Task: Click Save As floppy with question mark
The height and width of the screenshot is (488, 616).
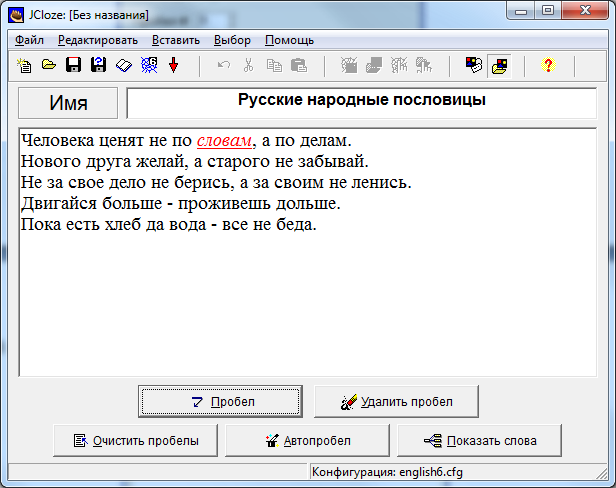Action: (98, 65)
